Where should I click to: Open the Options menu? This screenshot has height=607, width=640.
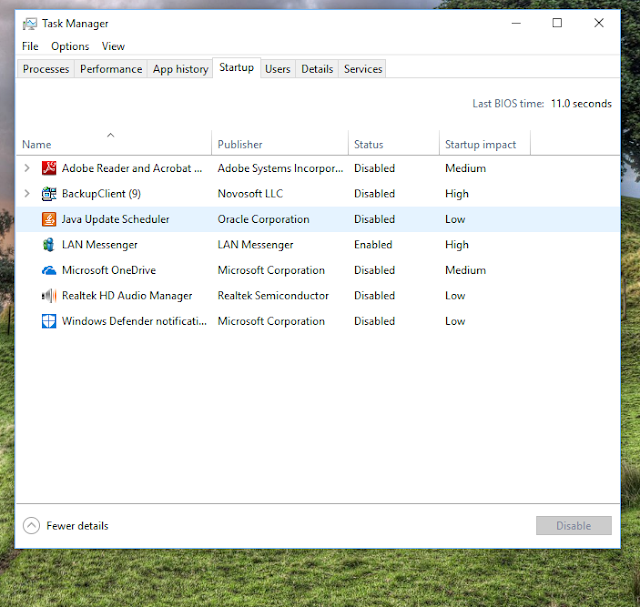pyautogui.click(x=70, y=47)
